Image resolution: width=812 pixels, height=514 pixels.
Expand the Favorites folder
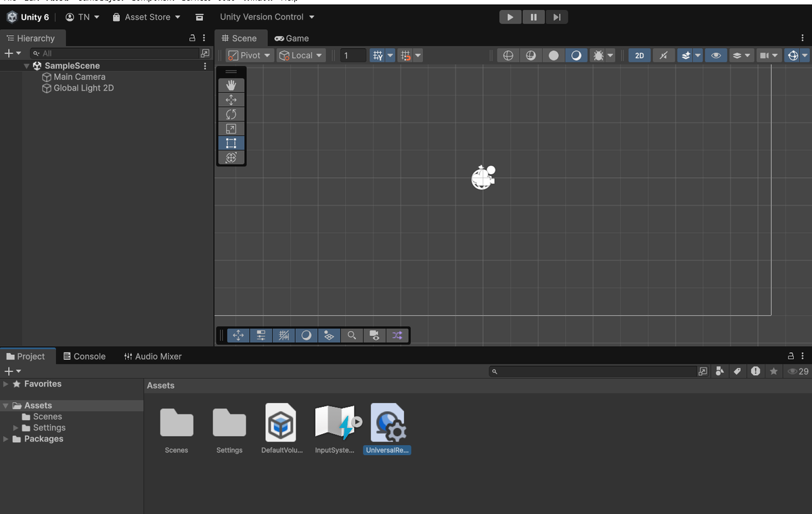(x=6, y=384)
